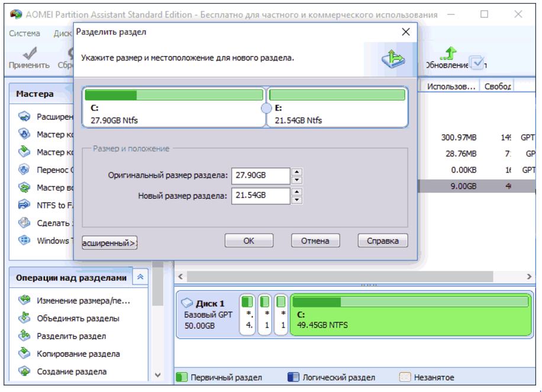Click the Первичный раздел green legend swatch
Screen dimensions: 542x392
tap(182, 377)
